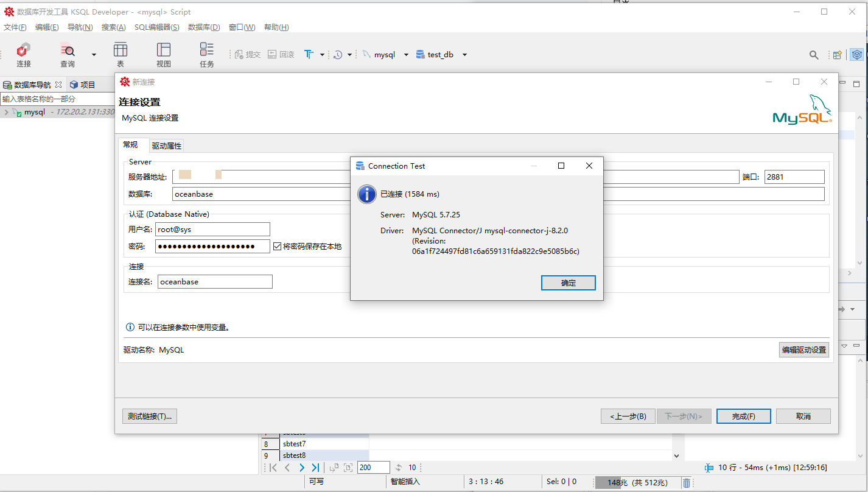Viewport: 868px width, 492px height.
Task: Open the SQL编辑器 menu
Action: pos(156,27)
